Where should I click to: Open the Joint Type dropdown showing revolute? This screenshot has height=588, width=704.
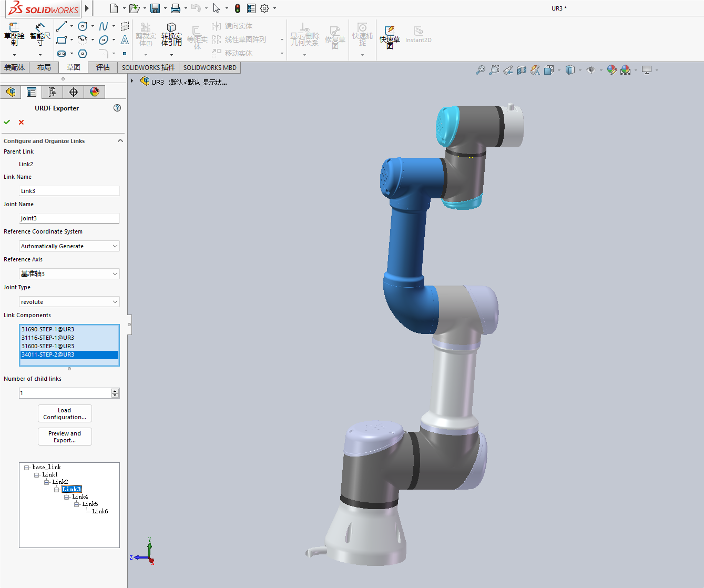(69, 301)
